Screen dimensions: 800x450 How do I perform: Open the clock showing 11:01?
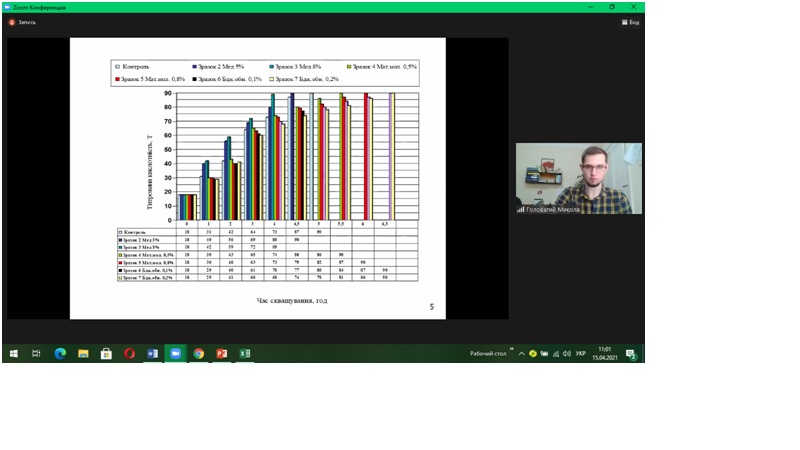(605, 354)
